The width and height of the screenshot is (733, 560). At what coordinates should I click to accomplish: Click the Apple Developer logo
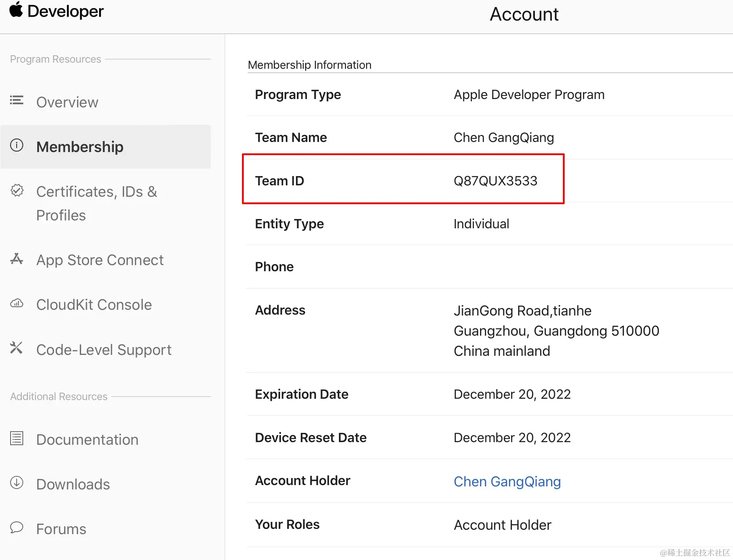pos(57,11)
